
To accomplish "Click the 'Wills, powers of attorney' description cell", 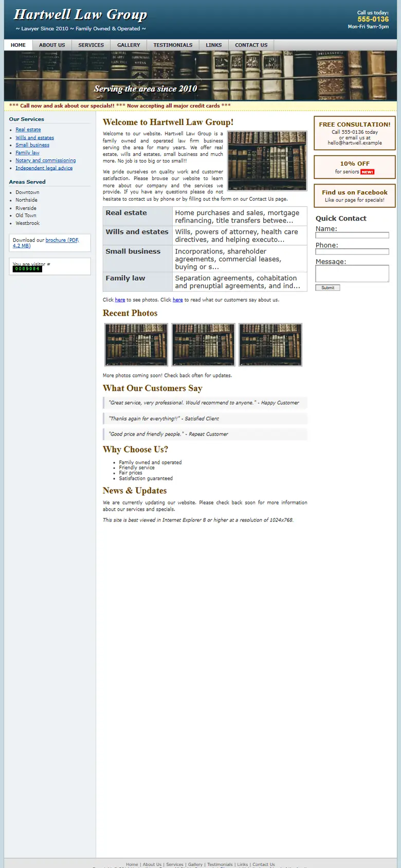I will [240, 236].
